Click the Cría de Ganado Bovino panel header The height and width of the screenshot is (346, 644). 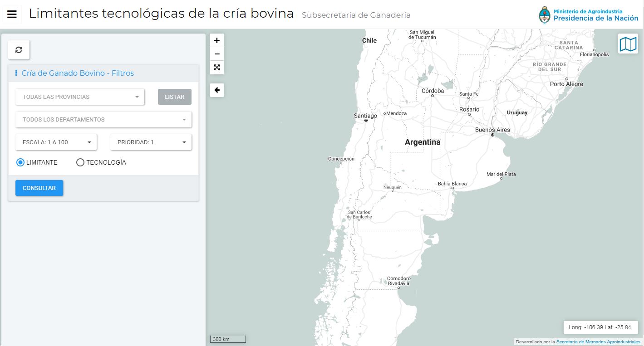[x=78, y=73]
